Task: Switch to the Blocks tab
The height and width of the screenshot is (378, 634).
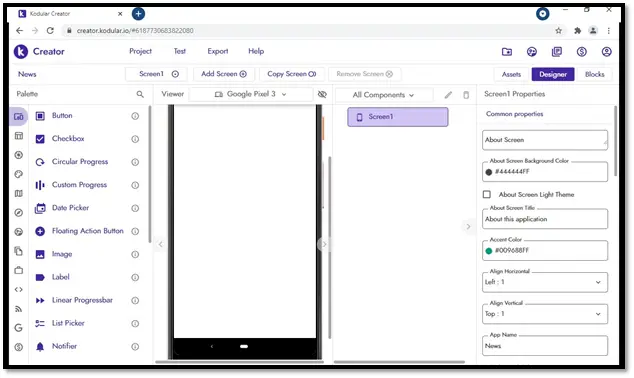Action: pos(594,74)
